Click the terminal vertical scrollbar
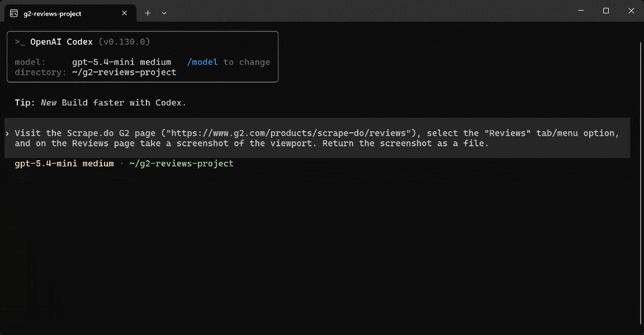 641,183
